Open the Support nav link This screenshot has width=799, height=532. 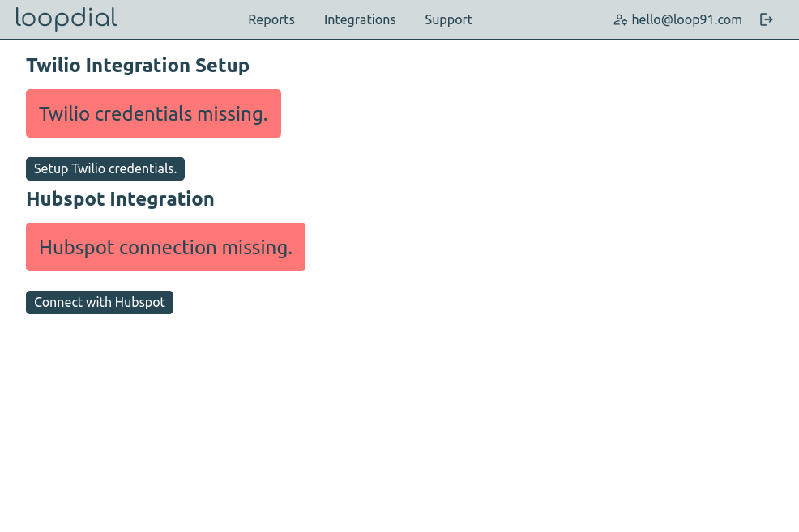click(448, 20)
